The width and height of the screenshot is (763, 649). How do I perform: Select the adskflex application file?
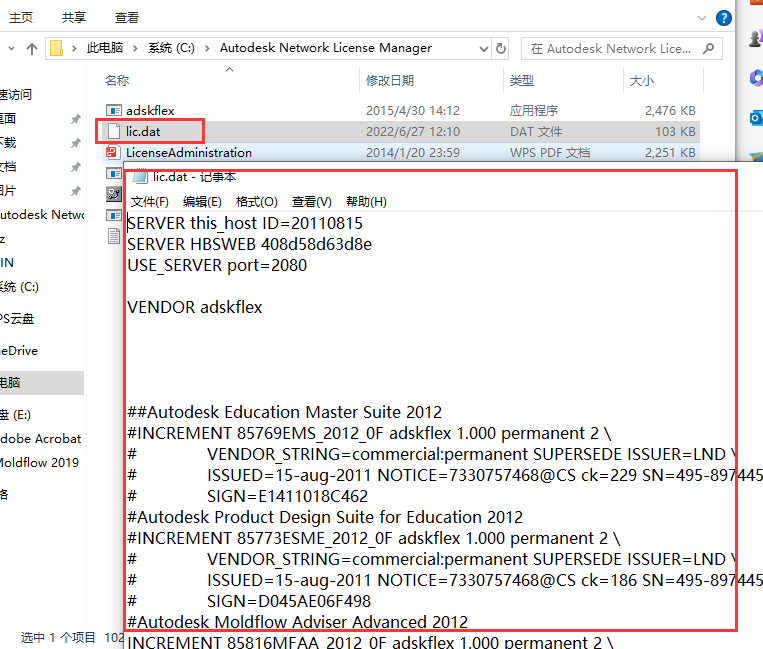(x=150, y=110)
